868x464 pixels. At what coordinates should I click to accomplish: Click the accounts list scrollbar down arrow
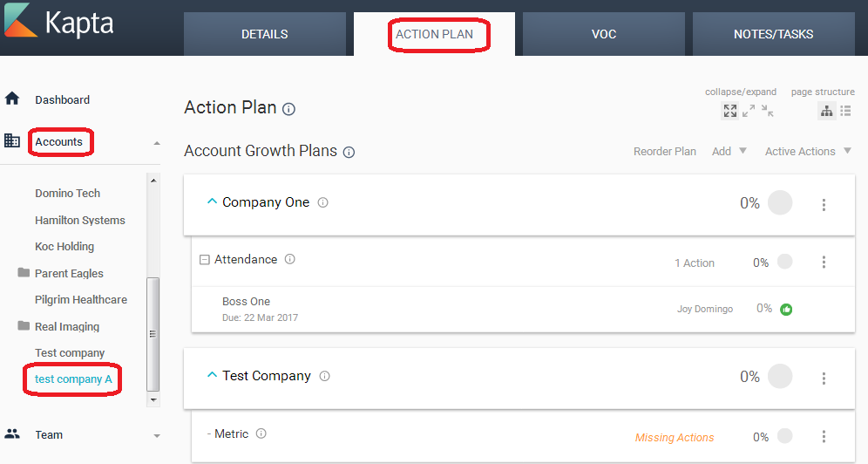(x=153, y=399)
